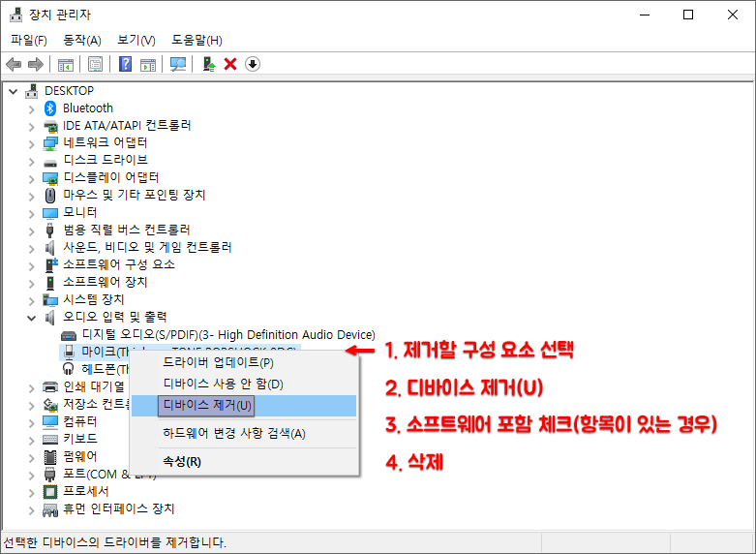
Task: Click the 시스템 장치 icon
Action: click(x=50, y=299)
